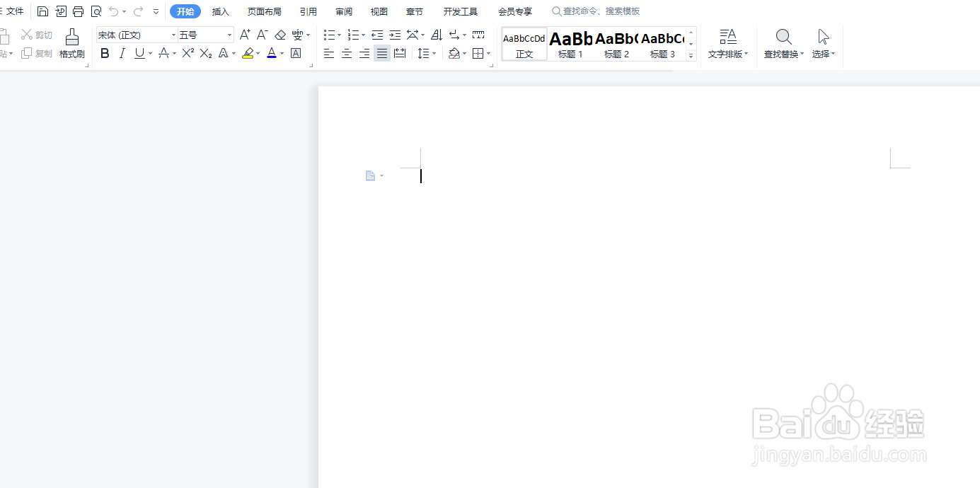Align text left
This screenshot has width=980, height=488.
[329, 54]
